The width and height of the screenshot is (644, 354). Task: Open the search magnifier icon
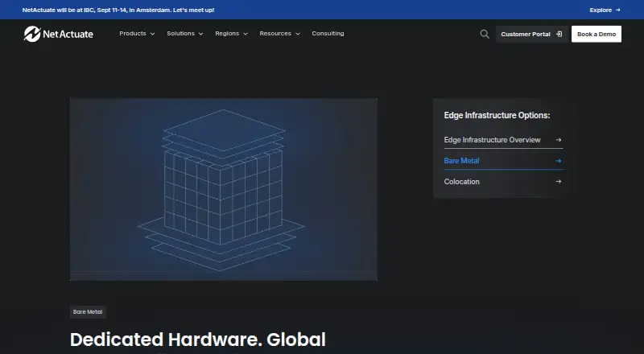click(485, 34)
